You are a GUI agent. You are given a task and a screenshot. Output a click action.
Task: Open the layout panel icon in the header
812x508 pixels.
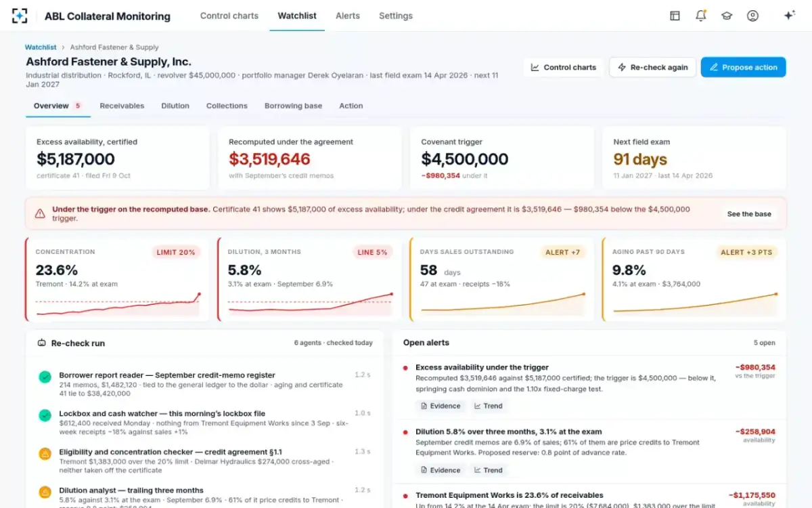[675, 16]
